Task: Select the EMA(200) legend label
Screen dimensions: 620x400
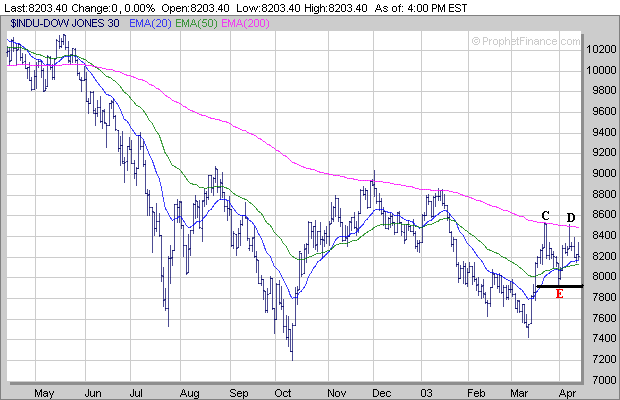Action: click(245, 23)
